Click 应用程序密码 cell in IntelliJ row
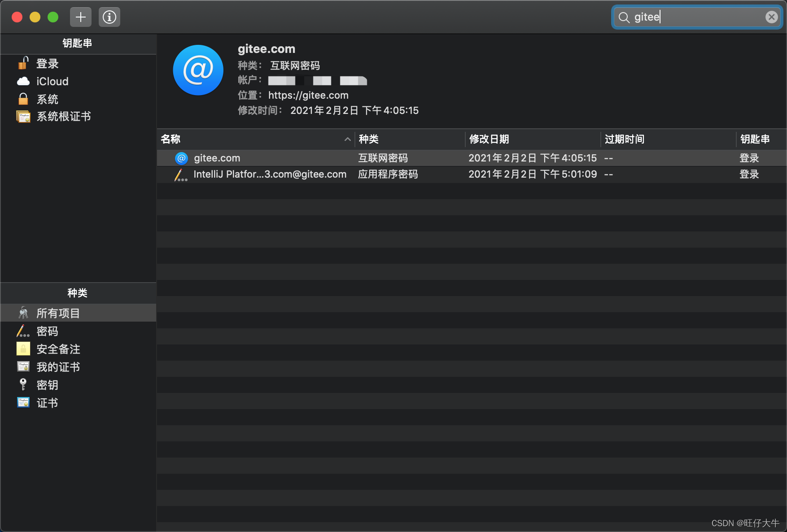The width and height of the screenshot is (787, 532). point(388,174)
